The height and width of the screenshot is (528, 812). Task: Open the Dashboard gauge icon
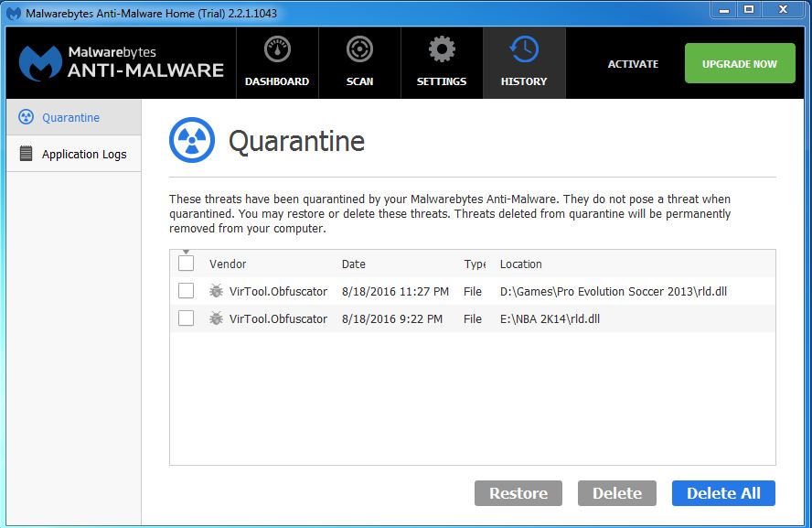click(x=277, y=50)
